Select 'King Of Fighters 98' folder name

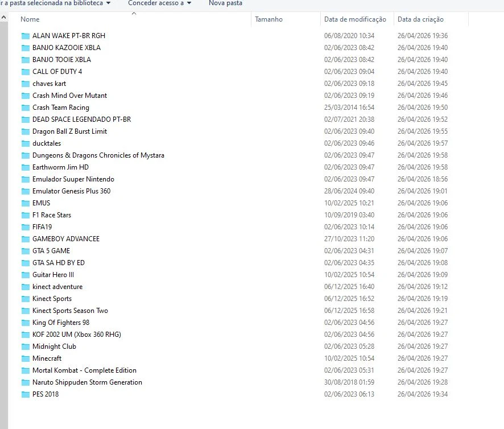[x=61, y=323]
